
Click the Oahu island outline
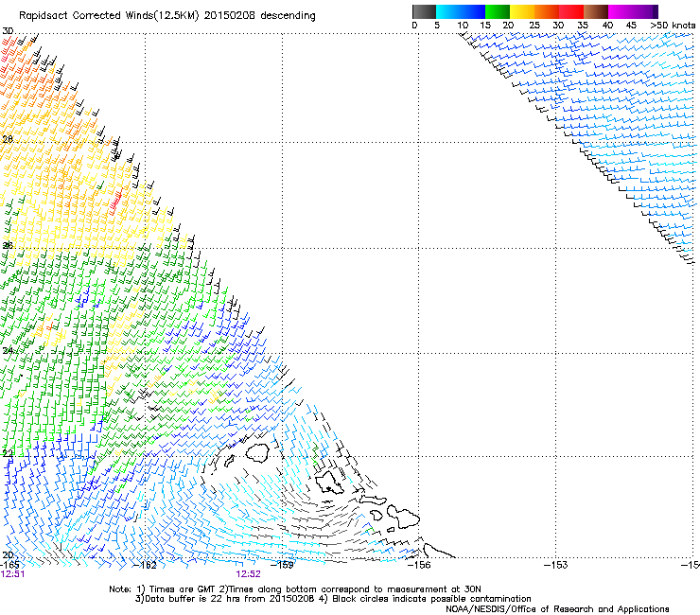(x=329, y=483)
